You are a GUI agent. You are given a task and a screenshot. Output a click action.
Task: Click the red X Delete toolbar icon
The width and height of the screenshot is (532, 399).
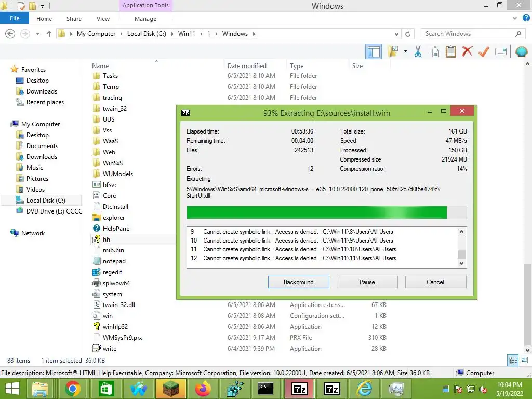point(467,51)
